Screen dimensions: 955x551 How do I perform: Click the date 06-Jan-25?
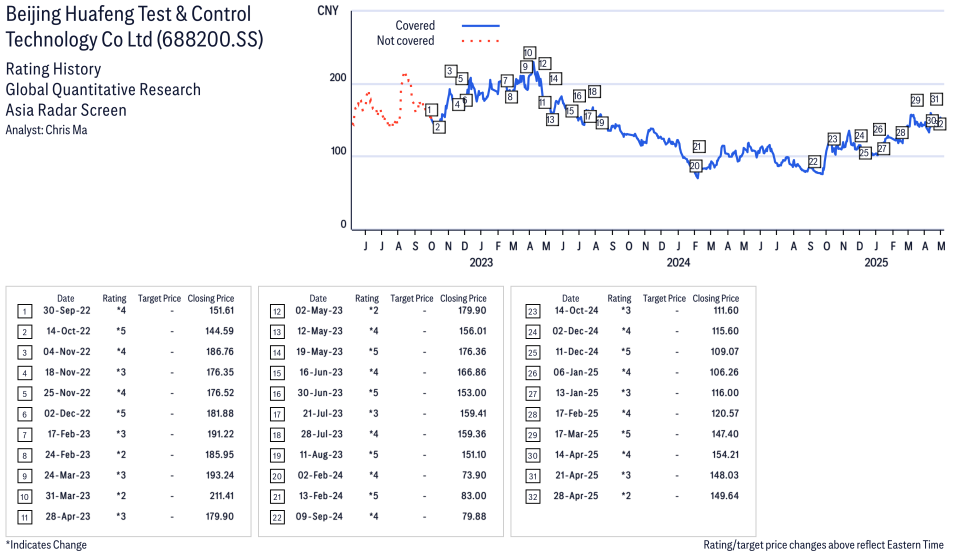pos(576,372)
